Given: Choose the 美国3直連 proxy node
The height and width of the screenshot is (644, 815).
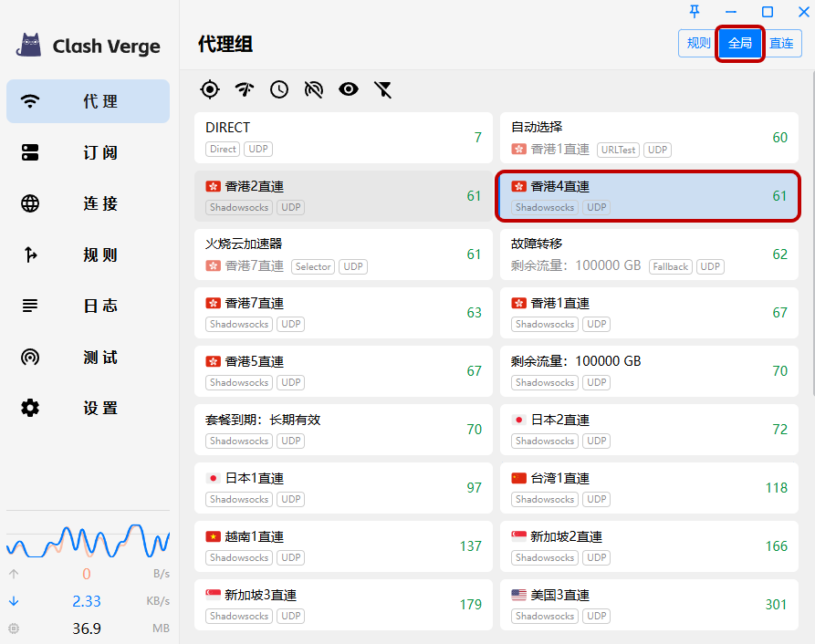Looking at the screenshot, I should click(649, 605).
